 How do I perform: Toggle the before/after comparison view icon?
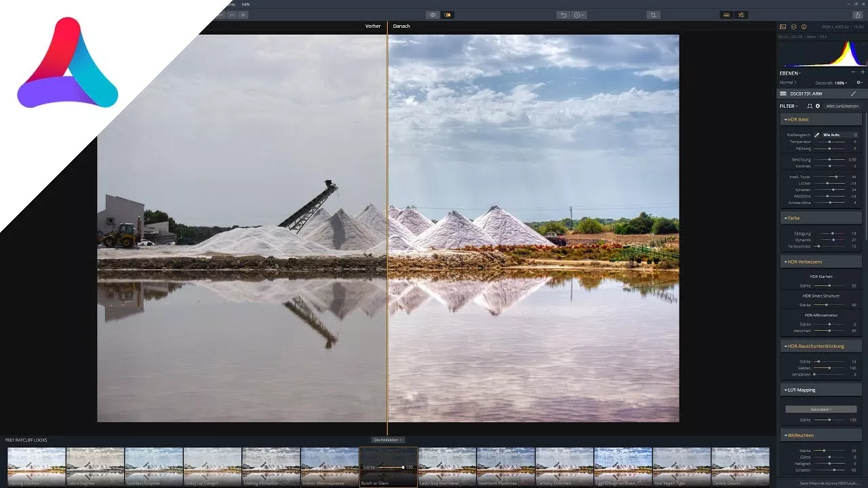pos(448,14)
